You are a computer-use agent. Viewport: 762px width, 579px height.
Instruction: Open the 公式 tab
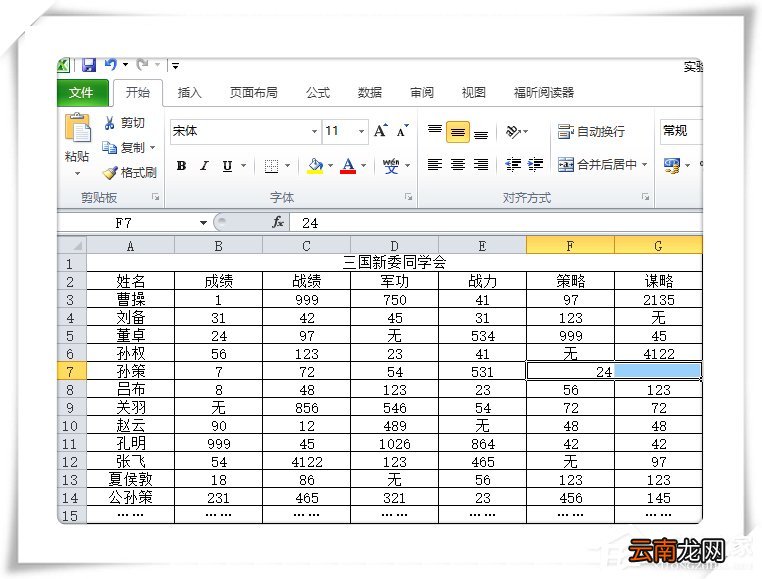coord(318,93)
